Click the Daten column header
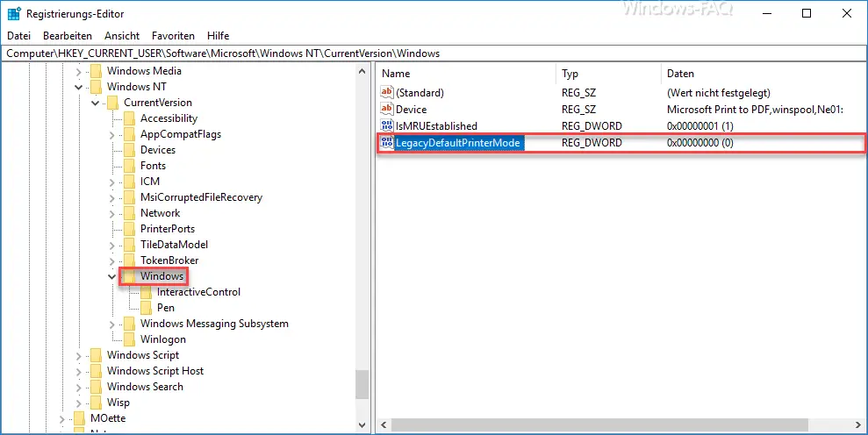 764,74
